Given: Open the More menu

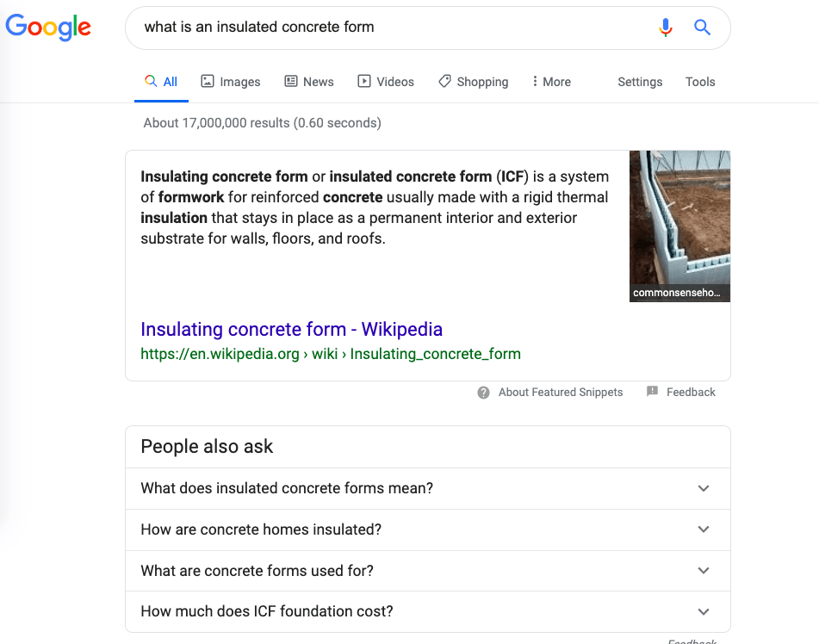Looking at the screenshot, I should click(551, 82).
